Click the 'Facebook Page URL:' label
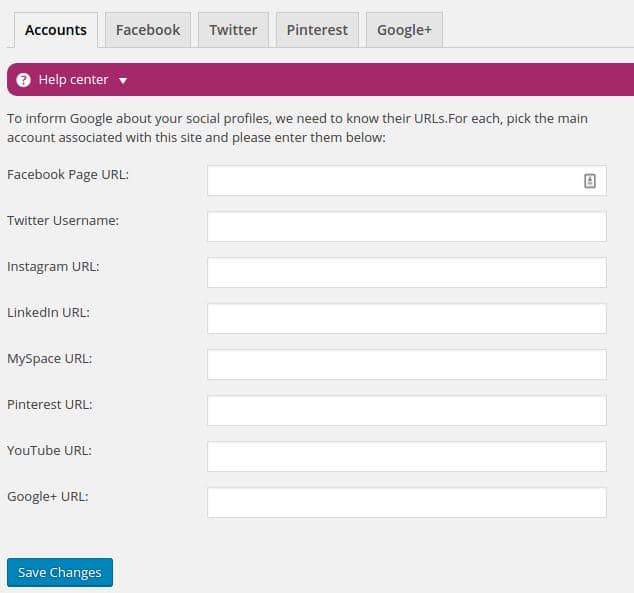Screen dimensions: 634x593 pos(68,175)
